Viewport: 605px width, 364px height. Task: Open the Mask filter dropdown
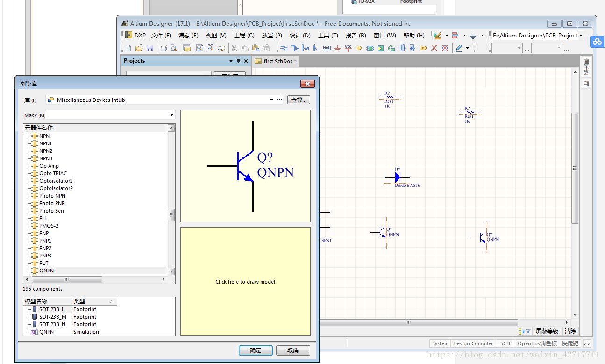click(171, 115)
